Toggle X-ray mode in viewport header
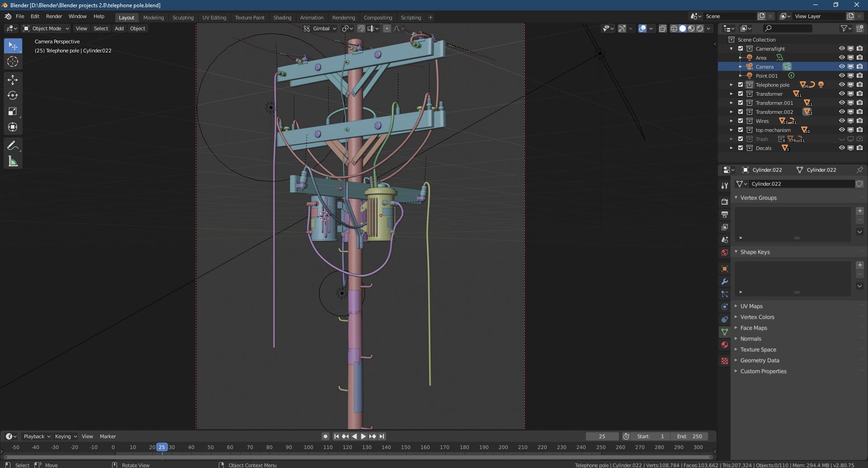Image resolution: width=868 pixels, height=468 pixels. (663, 28)
